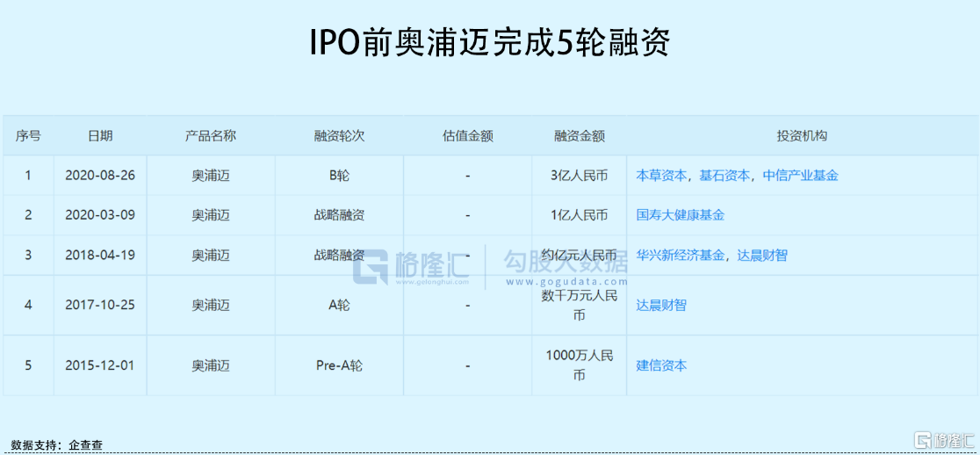Open the 华兴新经济基金 investor link
Viewport: 980px width, 455px height.
coord(680,255)
